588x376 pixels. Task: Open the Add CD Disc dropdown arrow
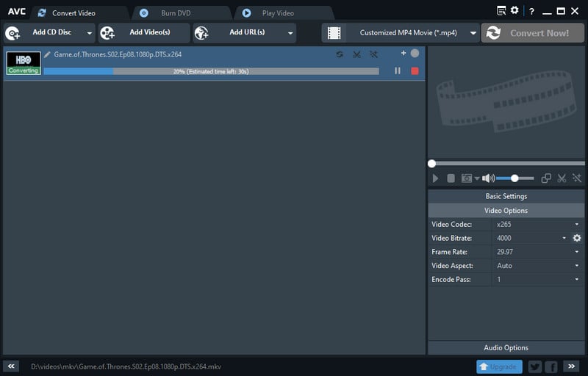pos(89,33)
